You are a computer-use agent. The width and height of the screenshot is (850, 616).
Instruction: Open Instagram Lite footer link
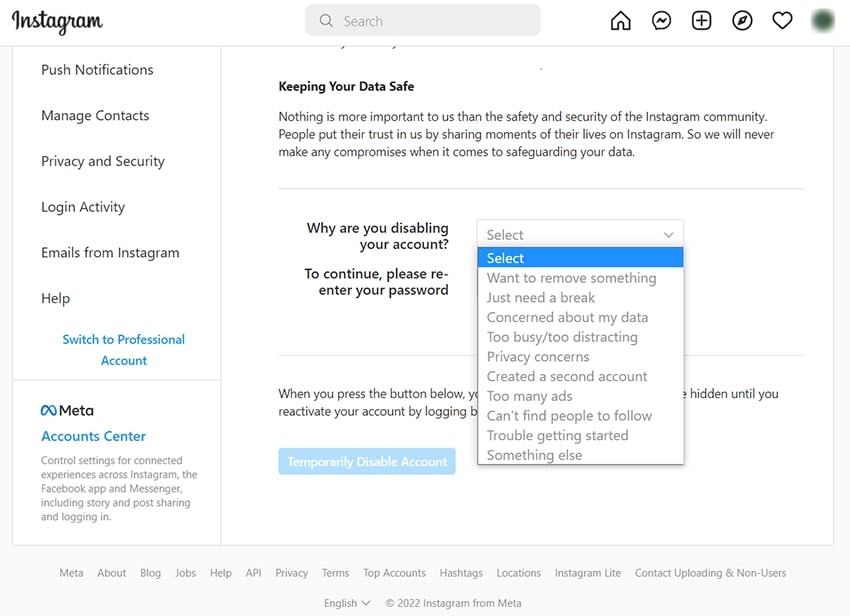(x=588, y=573)
